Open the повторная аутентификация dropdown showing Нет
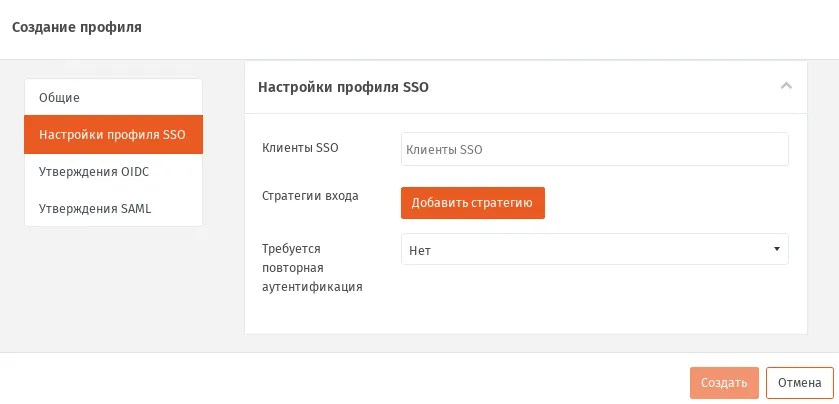839x404 pixels. 594,249
